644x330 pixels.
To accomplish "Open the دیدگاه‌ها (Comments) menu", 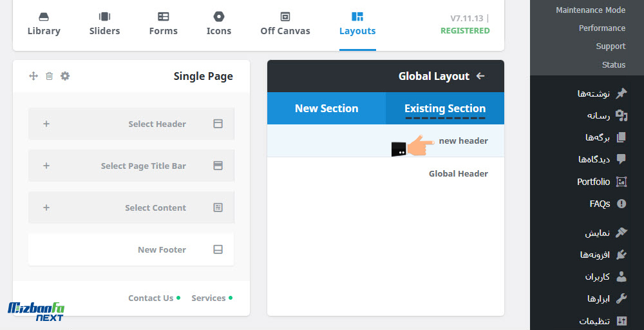I will tap(594, 159).
